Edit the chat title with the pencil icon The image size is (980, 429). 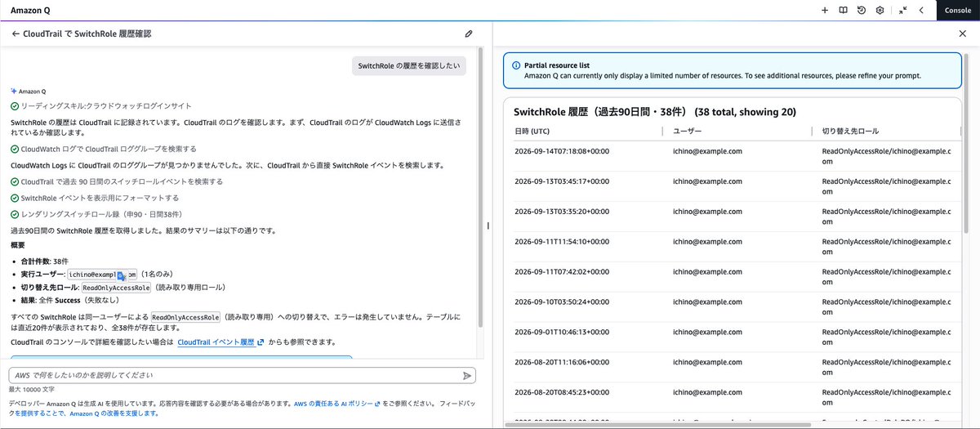[x=469, y=34]
